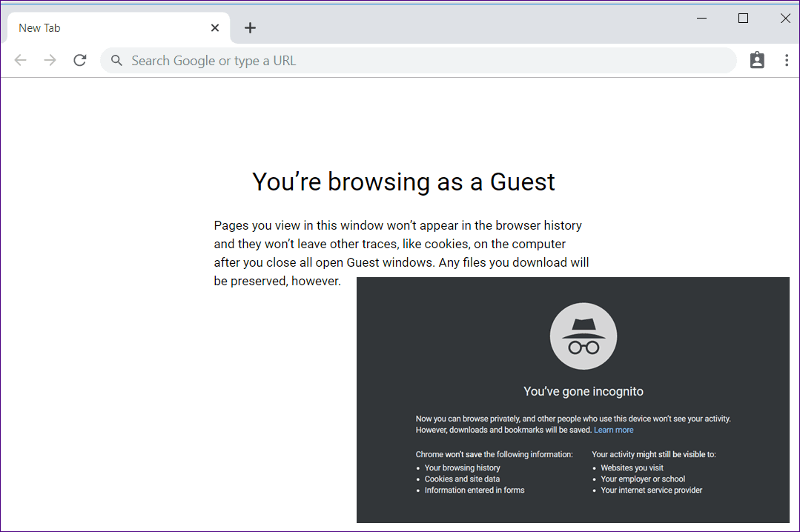Click the text Cookies and site data
800x532 pixels.
462,479
